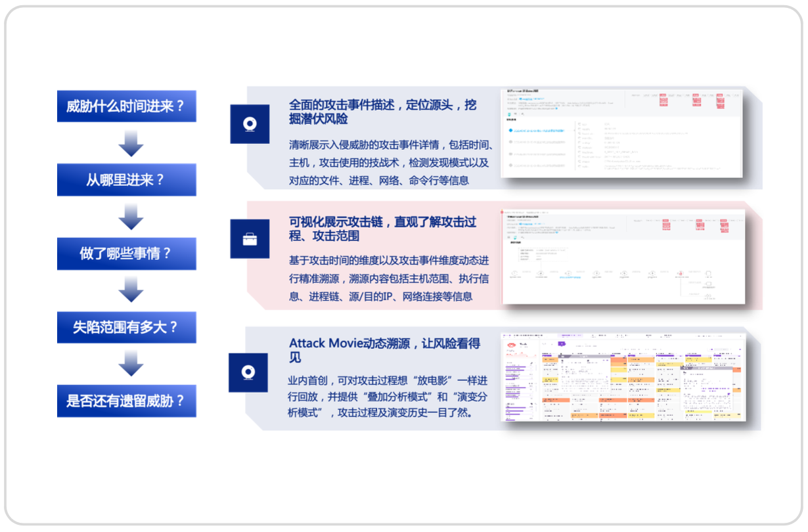This screenshot has width=808, height=532.
Task: Select the blue radio bullet of the first attack event
Action: pos(509,130)
